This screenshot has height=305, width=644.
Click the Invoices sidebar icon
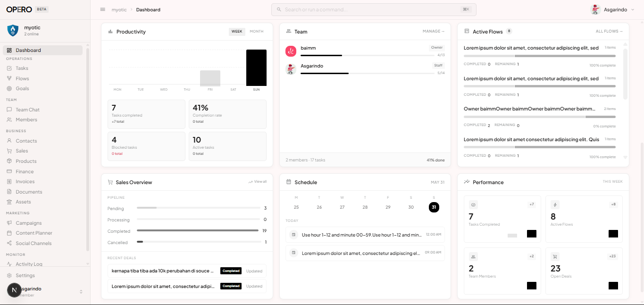pyautogui.click(x=9, y=182)
